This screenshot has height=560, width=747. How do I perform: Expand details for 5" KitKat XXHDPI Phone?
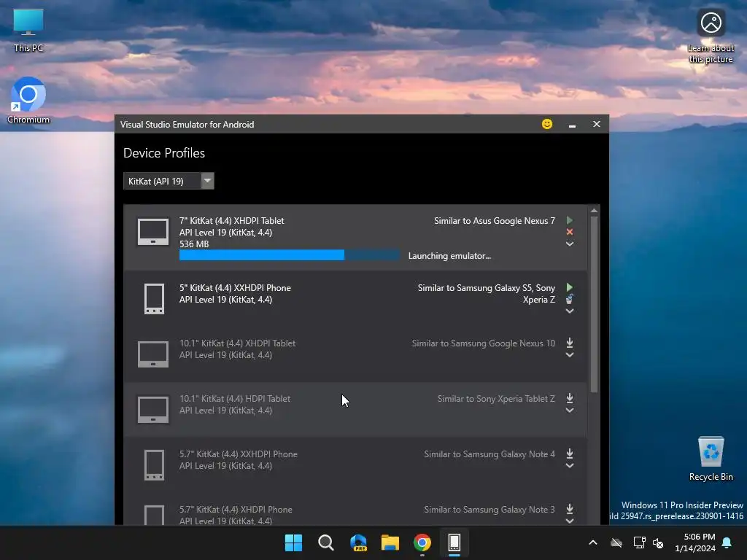coord(569,311)
